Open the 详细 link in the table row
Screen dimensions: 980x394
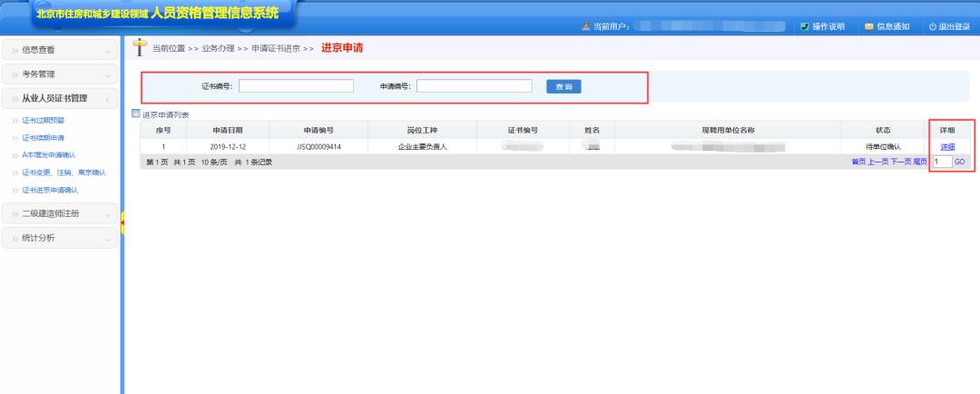click(947, 146)
